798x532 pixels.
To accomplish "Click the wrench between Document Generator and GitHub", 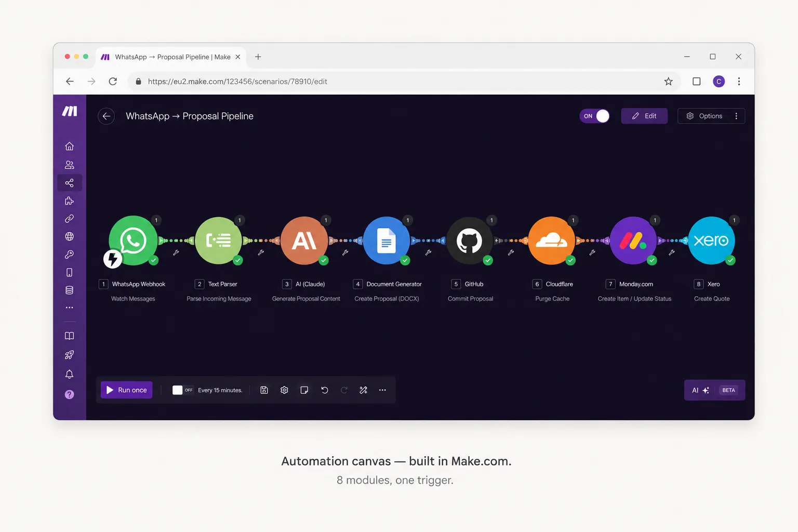I will [428, 252].
